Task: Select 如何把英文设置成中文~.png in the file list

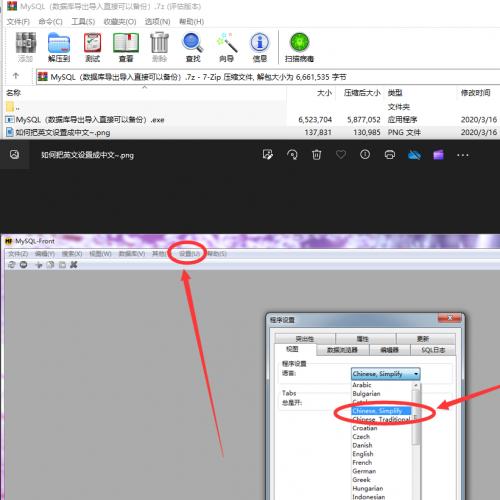Action: (x=250, y=132)
